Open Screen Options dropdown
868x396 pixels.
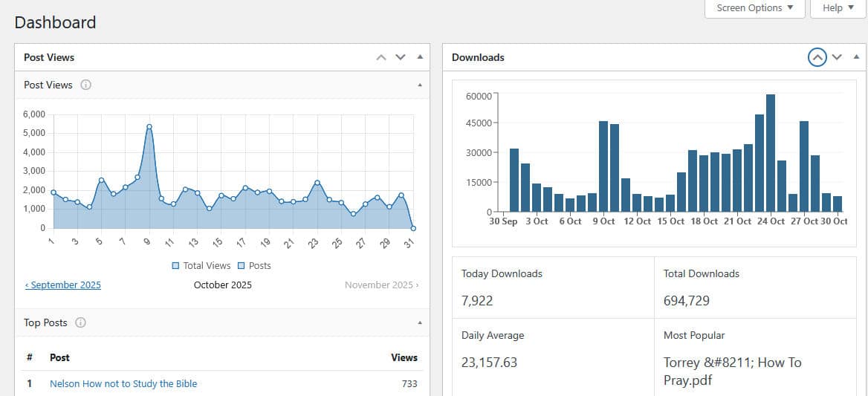(754, 8)
